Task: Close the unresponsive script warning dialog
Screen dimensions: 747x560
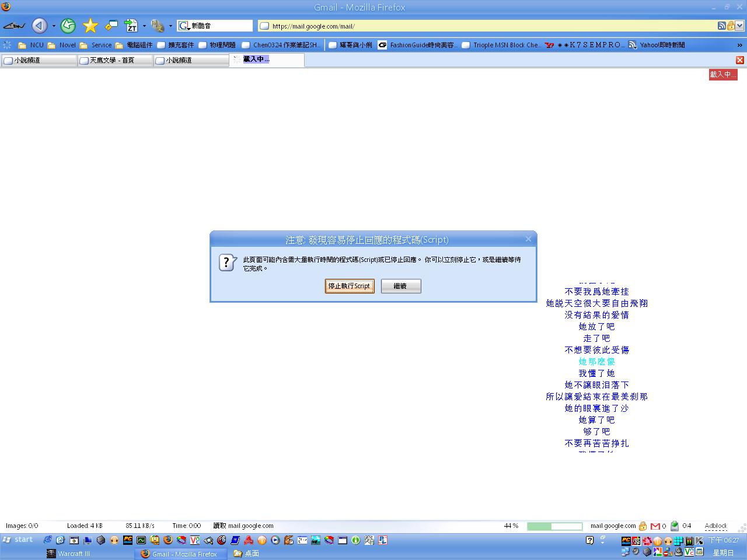Action: coord(528,239)
